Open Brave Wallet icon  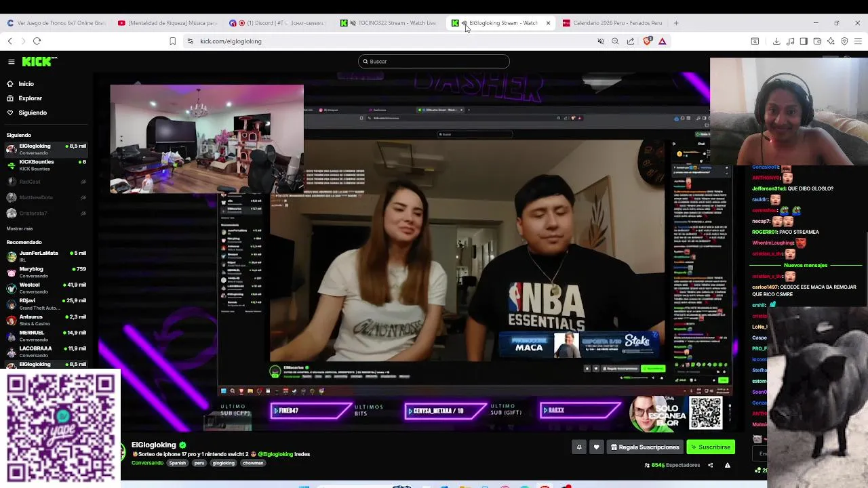[817, 41]
